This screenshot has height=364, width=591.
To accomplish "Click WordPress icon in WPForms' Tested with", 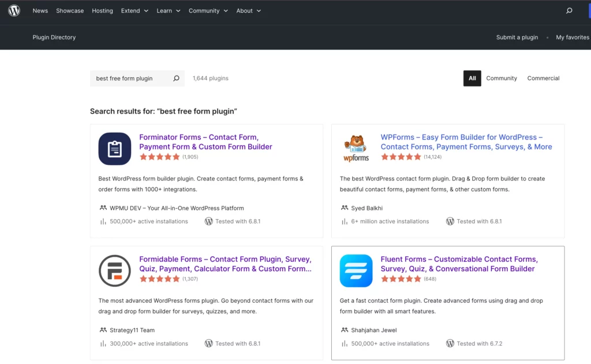I will tap(450, 221).
